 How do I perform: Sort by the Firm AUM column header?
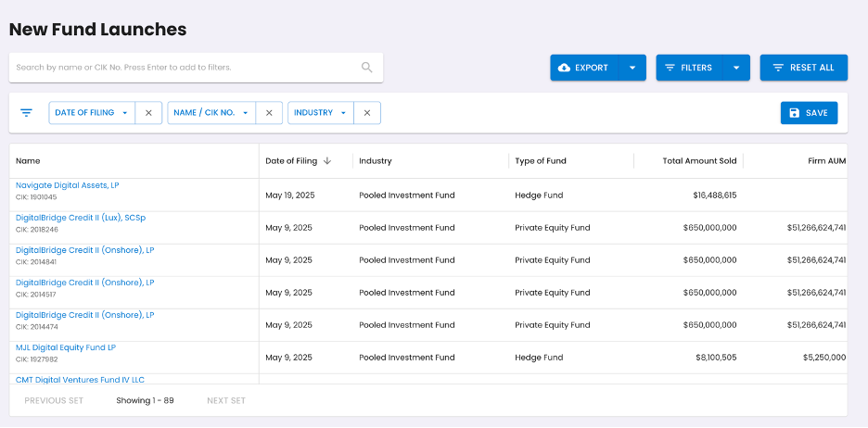pyautogui.click(x=827, y=161)
